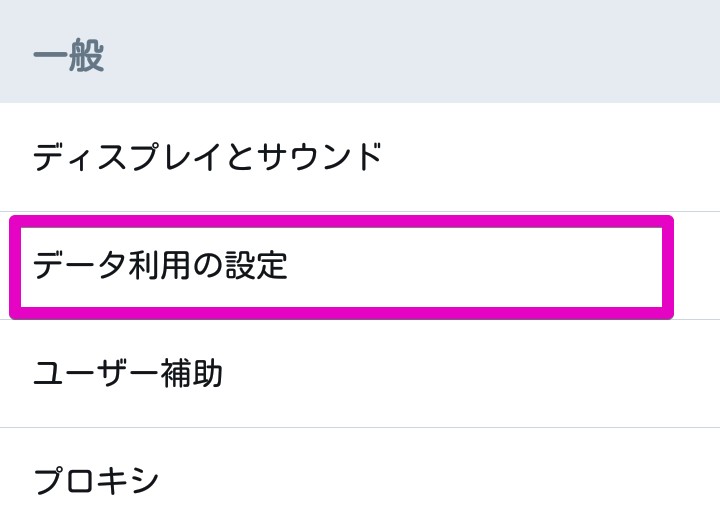Click the 一般 section header
720x529 pixels.
coord(68,56)
